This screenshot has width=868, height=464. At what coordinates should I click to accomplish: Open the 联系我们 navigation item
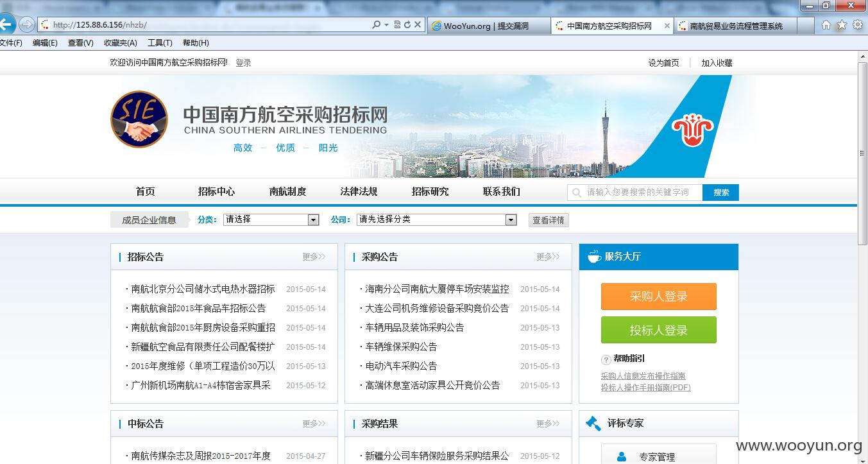click(501, 191)
